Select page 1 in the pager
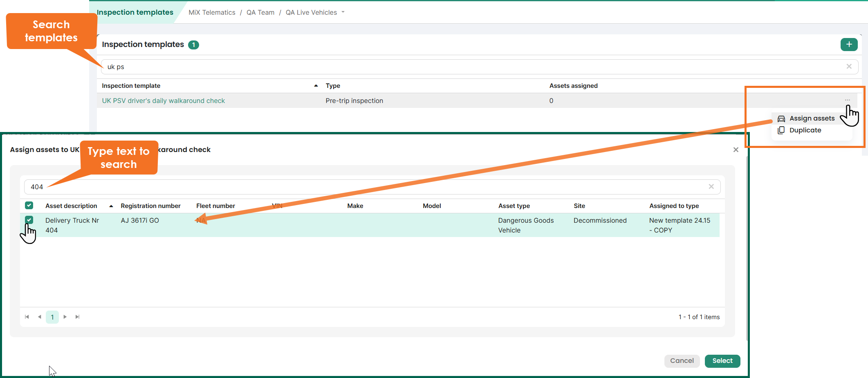Viewport: 868px width, 378px height. [x=52, y=317]
